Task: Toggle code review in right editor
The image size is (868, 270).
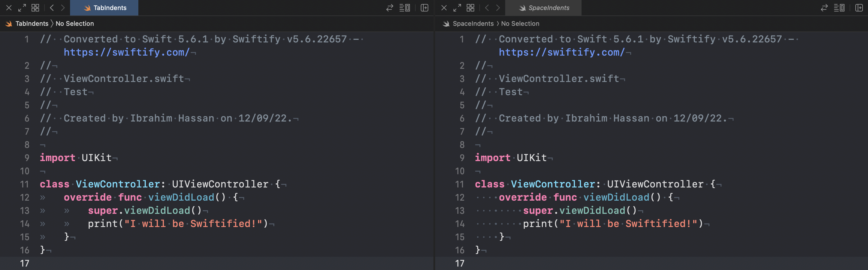Action: click(x=824, y=8)
